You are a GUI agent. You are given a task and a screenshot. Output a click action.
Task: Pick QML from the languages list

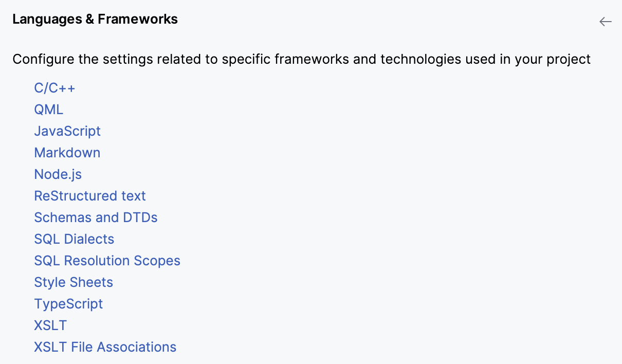coord(48,109)
